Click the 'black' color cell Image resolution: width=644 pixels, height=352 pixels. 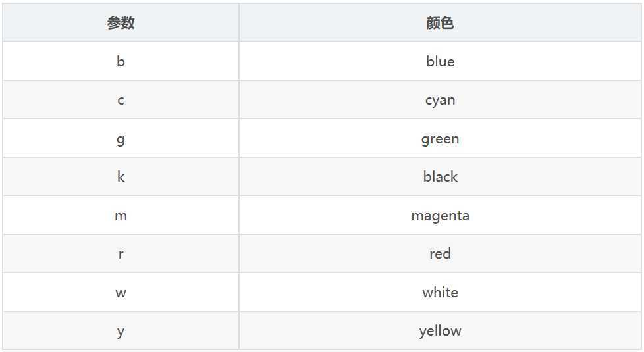tap(440, 176)
